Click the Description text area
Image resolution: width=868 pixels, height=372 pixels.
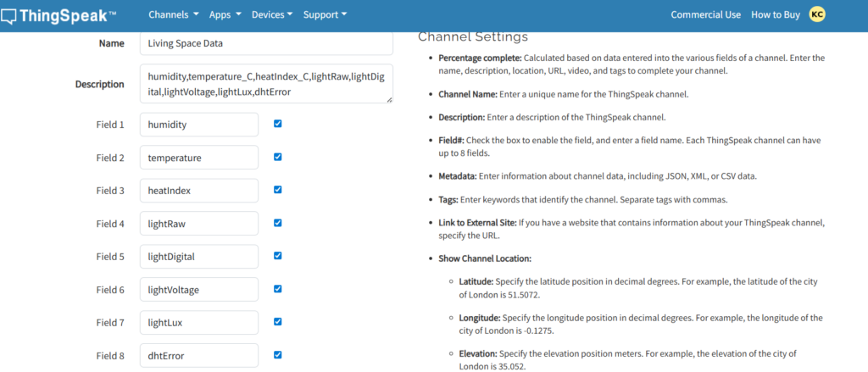click(266, 84)
